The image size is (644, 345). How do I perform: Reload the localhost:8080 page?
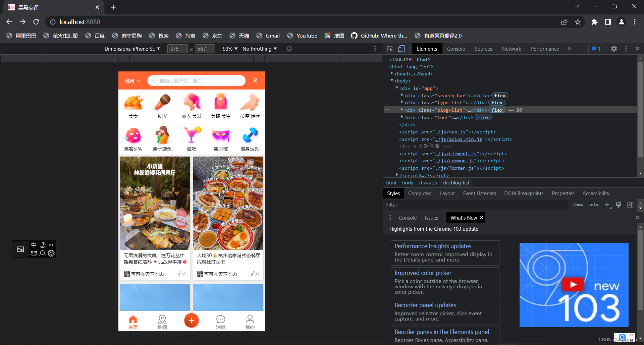36,22
